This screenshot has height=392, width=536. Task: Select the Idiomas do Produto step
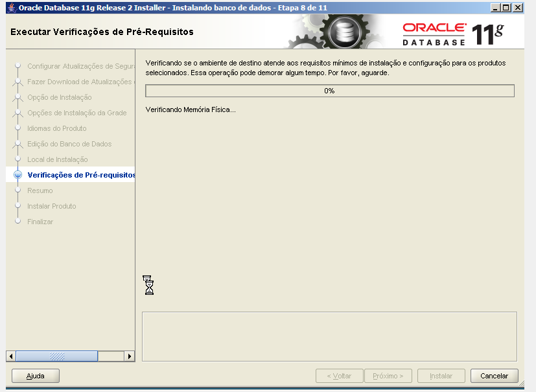tap(57, 128)
